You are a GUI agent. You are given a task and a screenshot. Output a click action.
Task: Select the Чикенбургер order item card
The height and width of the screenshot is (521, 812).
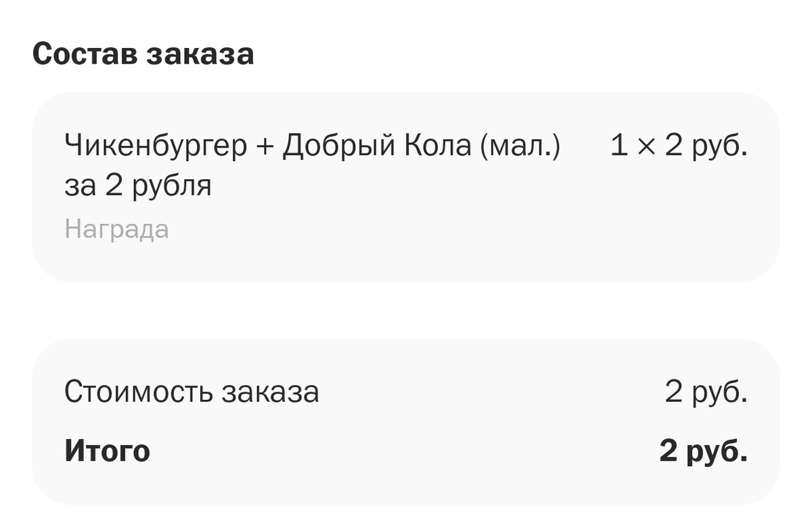(x=406, y=186)
